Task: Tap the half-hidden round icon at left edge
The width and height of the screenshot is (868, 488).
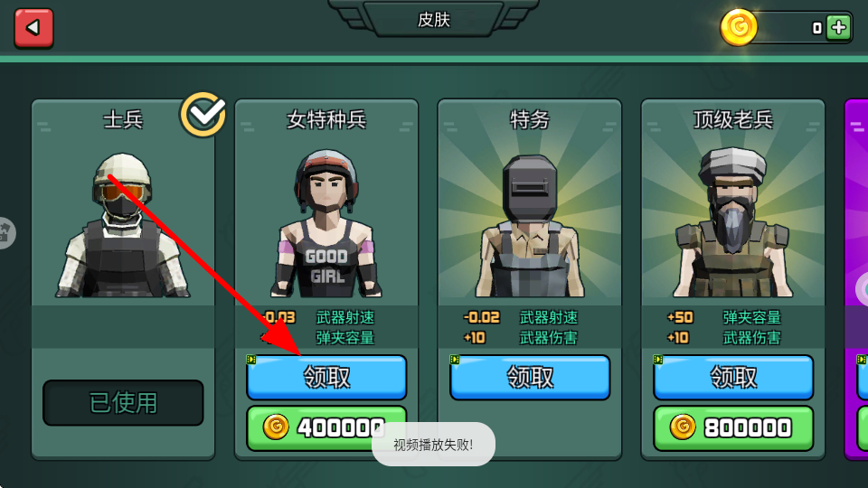Action: [6, 232]
